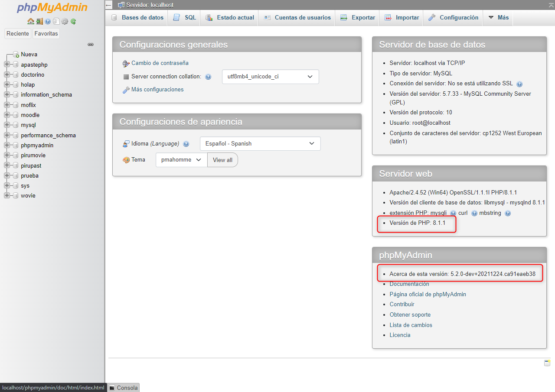The image size is (555, 392).
Task: Open phpMyAdmin documentation blue question icon in sidebar
Action: [x=48, y=21]
